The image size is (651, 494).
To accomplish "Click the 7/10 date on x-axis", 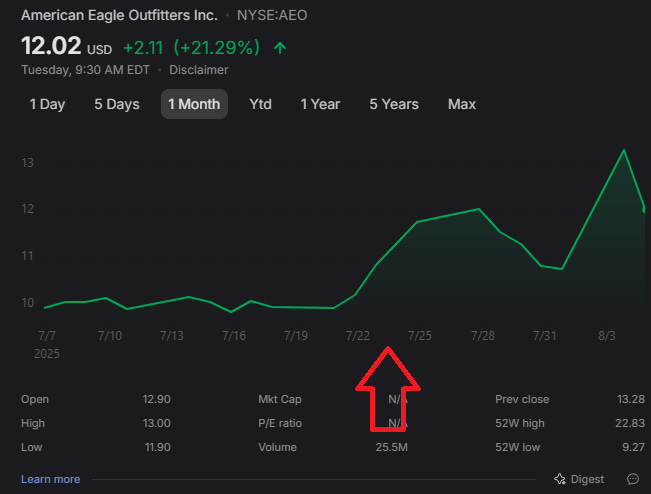I will (x=110, y=335).
